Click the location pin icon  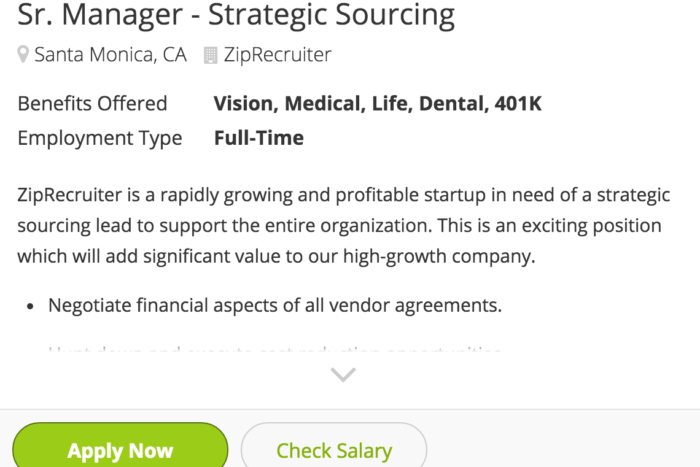click(x=23, y=55)
